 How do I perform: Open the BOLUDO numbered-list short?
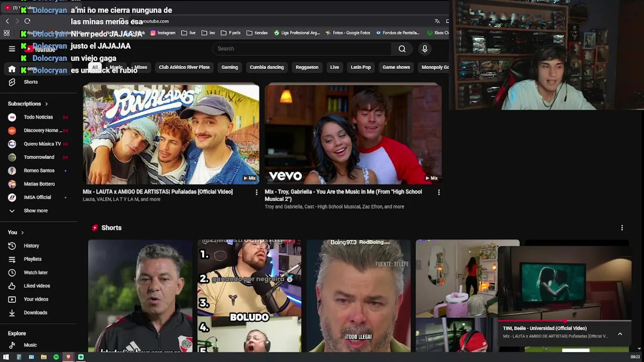(249, 296)
